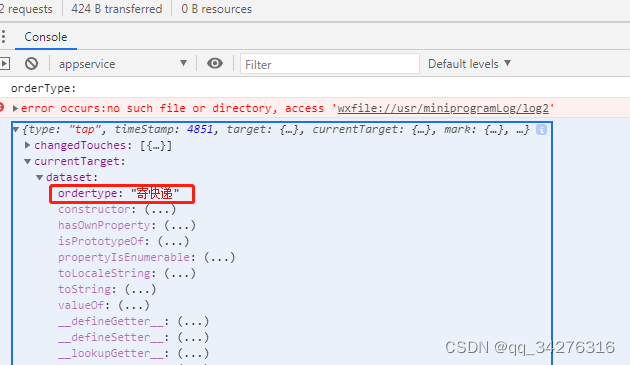This screenshot has height=365, width=630.
Task: Evaluate the toString (...) getter
Action: (x=140, y=289)
